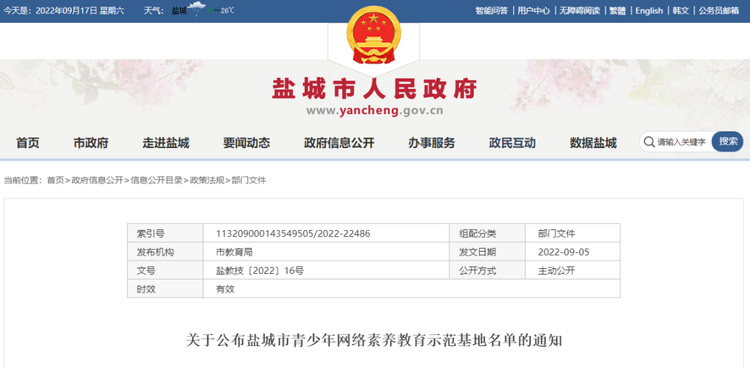Go to 走进盐城 section
This screenshot has height=367, width=750.
[165, 143]
